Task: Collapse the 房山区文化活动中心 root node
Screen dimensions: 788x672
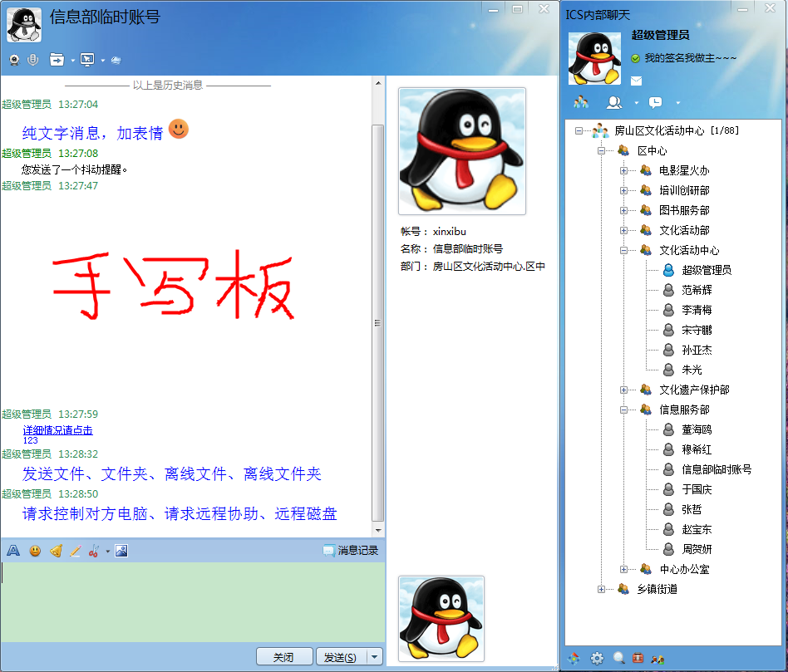Action: click(x=579, y=130)
